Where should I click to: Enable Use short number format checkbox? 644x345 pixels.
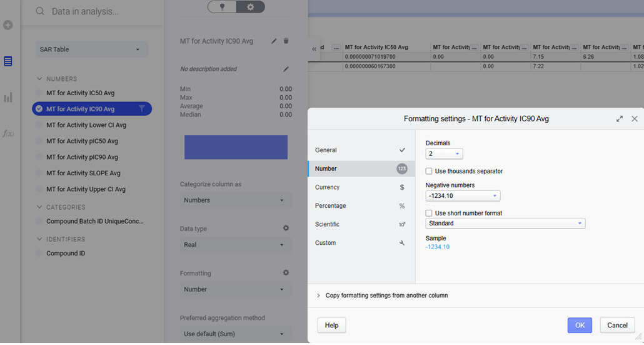(429, 214)
